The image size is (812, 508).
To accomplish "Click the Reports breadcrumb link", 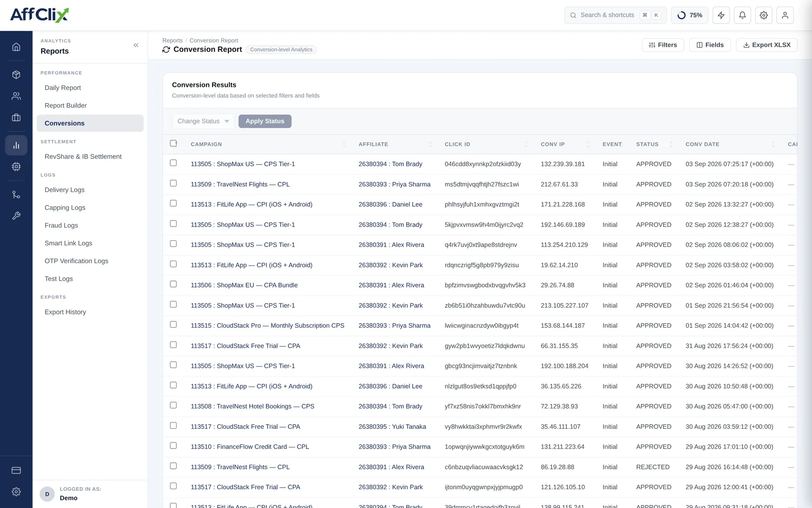I will tap(173, 41).
